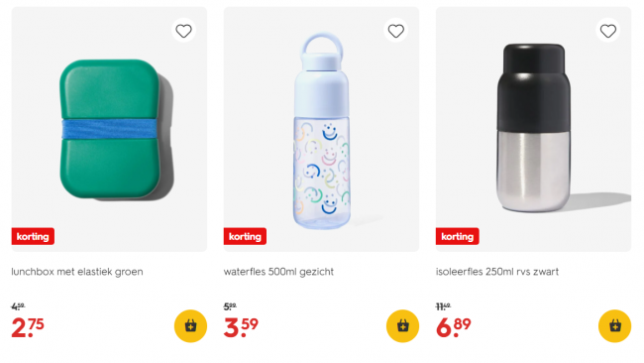Open the black steel thermos product image
644x363 pixels.
tap(533, 129)
